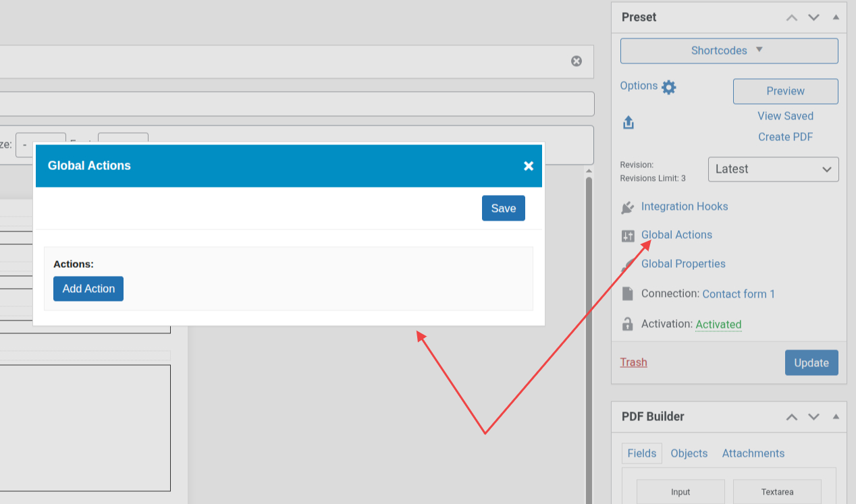
Task: Click the Integration Hooks plug icon
Action: pyautogui.click(x=628, y=207)
